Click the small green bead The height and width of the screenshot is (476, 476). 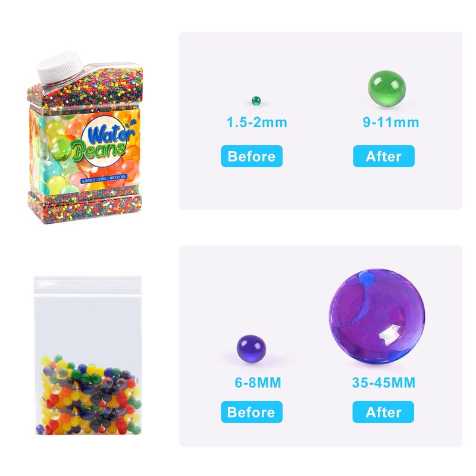[x=256, y=101]
